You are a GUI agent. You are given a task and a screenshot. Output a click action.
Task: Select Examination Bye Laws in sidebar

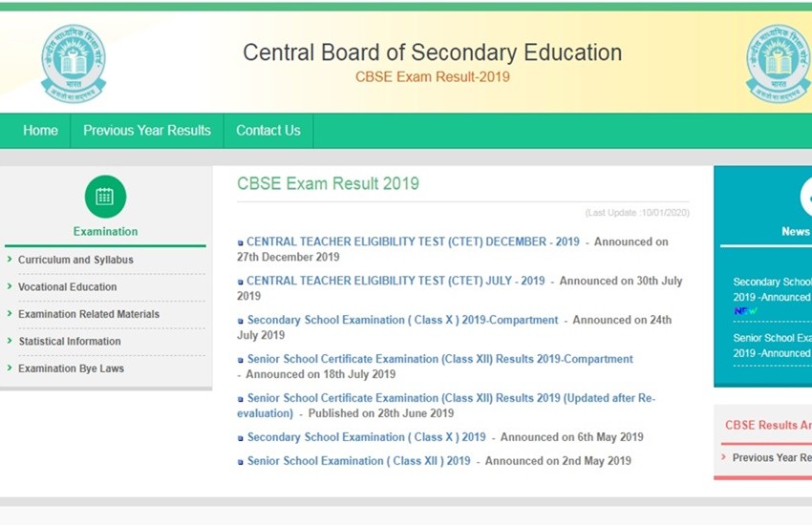point(71,368)
